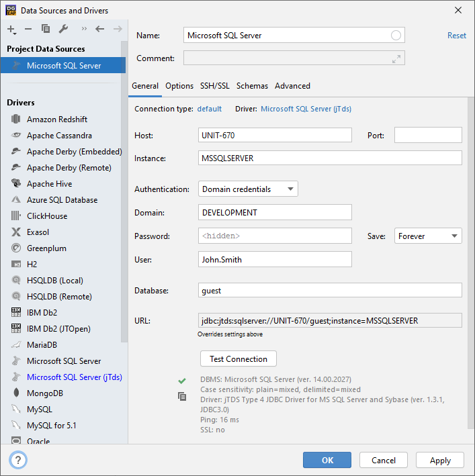The width and height of the screenshot is (475, 476).
Task: Focus the hidden Password field
Action: 275,236
